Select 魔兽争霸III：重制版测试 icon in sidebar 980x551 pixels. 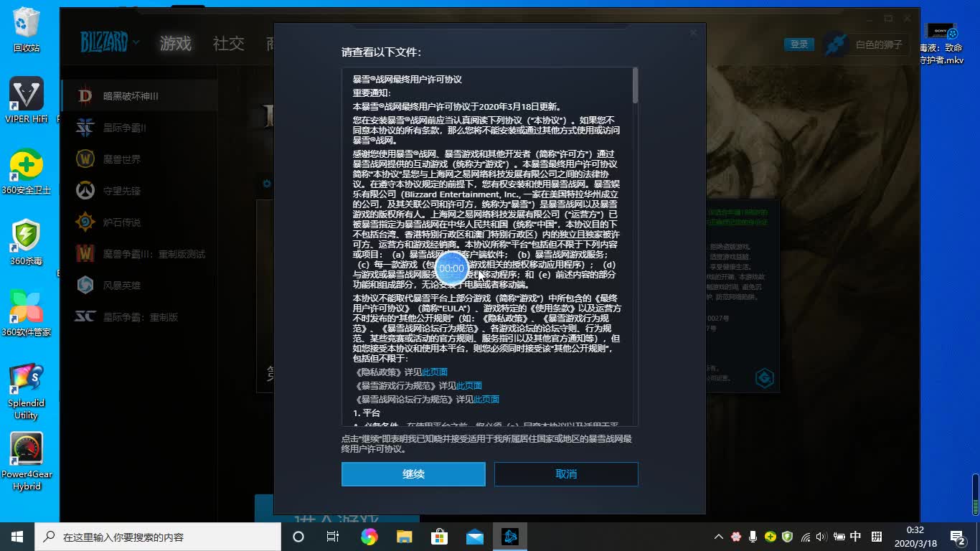(x=85, y=254)
